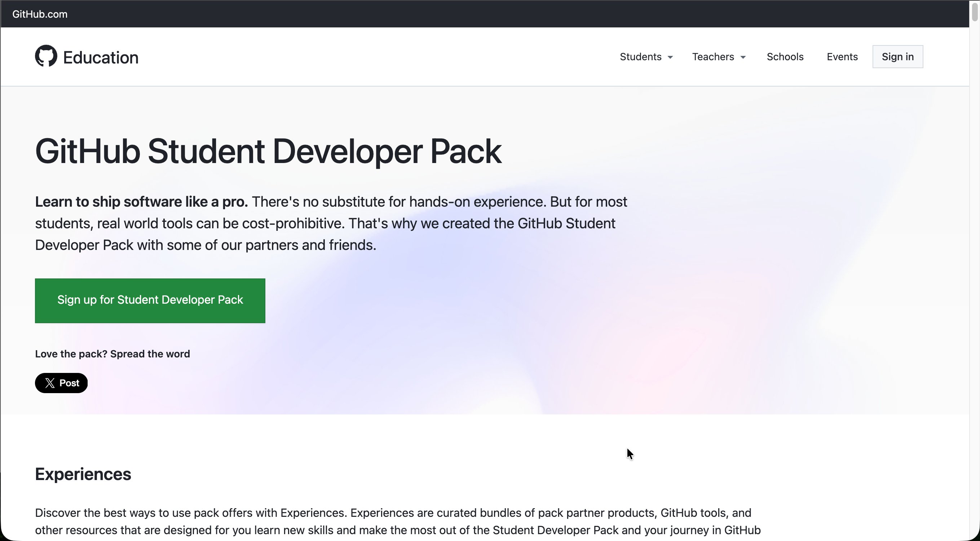The width and height of the screenshot is (980, 541).
Task: Go to the Schools page
Action: click(785, 57)
